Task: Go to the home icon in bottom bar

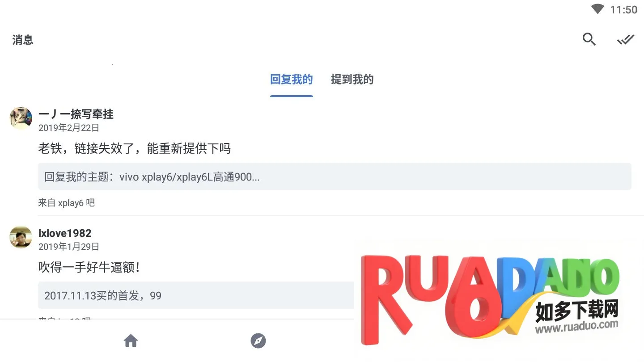Action: pos(131,341)
